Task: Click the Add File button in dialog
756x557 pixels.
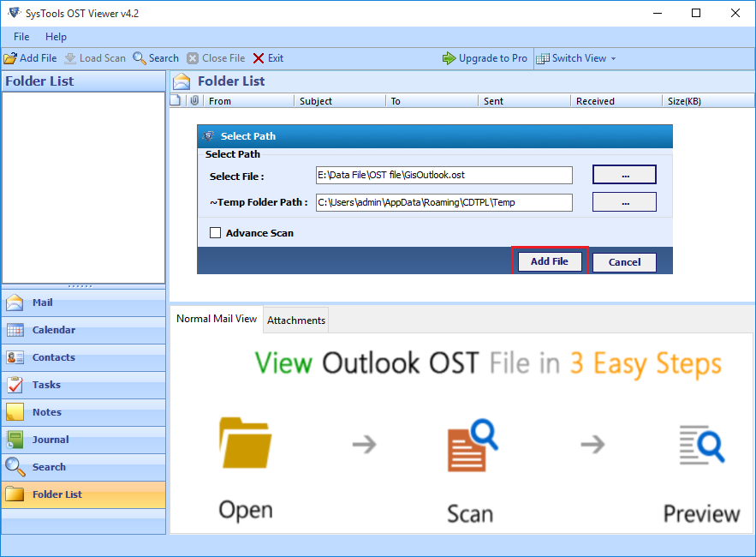Action: click(x=550, y=261)
